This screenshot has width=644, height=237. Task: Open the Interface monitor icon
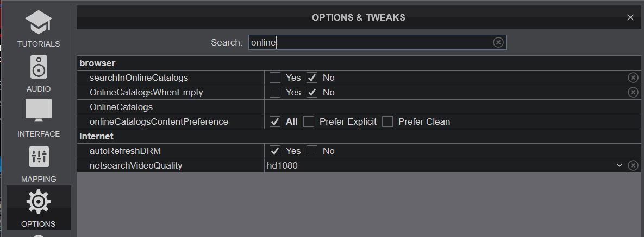[39, 111]
